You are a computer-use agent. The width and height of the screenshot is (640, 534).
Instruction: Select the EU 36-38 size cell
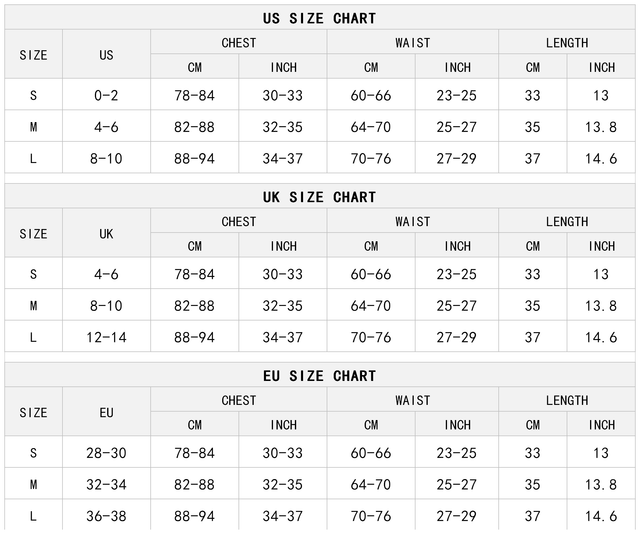coord(106,517)
